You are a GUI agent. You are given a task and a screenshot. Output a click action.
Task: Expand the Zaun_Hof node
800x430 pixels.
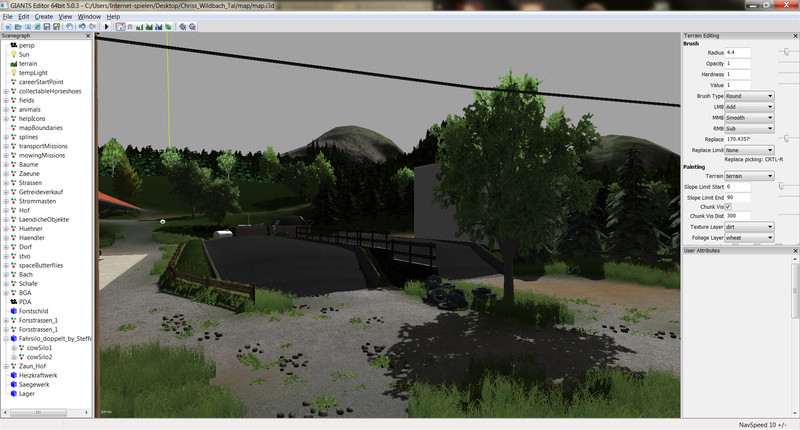pyautogui.click(x=6, y=366)
